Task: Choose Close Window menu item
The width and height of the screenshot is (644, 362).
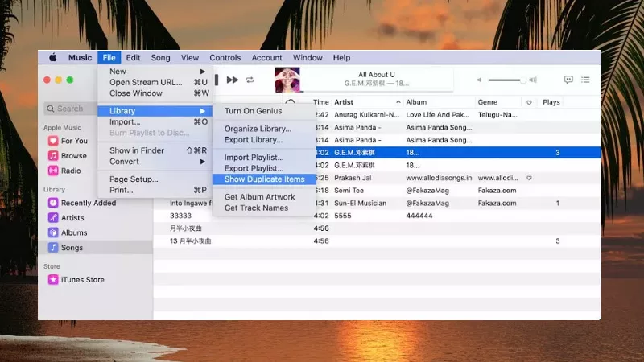Action: (155, 93)
